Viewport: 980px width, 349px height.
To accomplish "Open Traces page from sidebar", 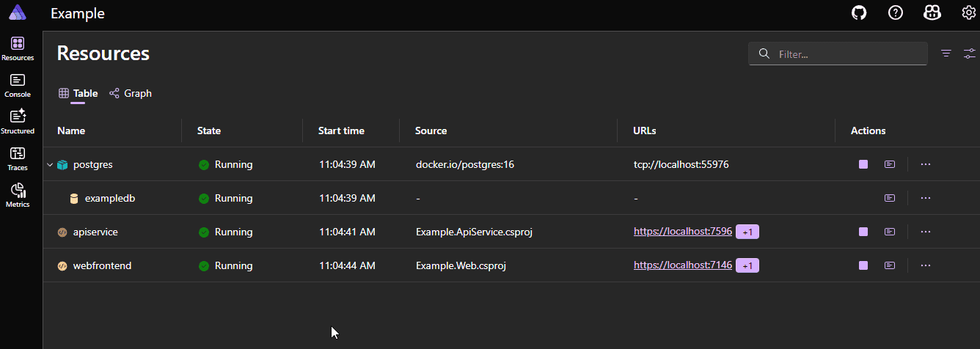I will (x=18, y=158).
